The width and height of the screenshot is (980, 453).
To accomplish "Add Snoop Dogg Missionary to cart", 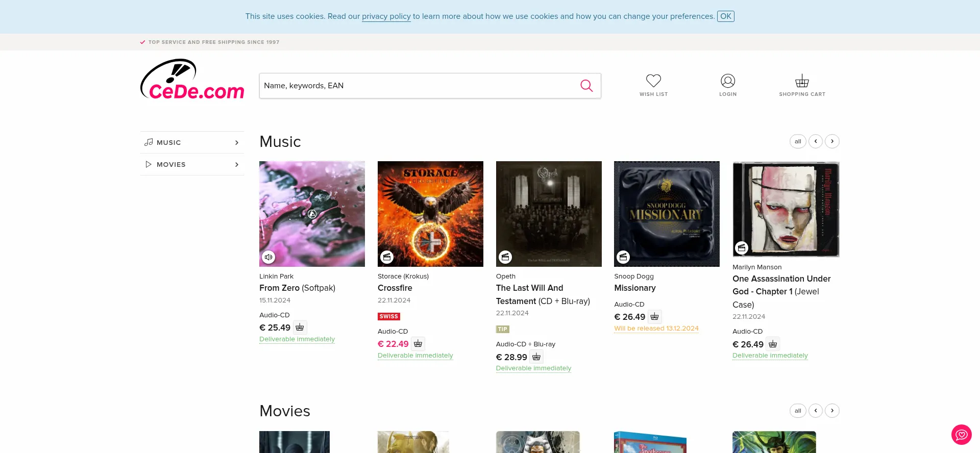I will click(x=655, y=317).
